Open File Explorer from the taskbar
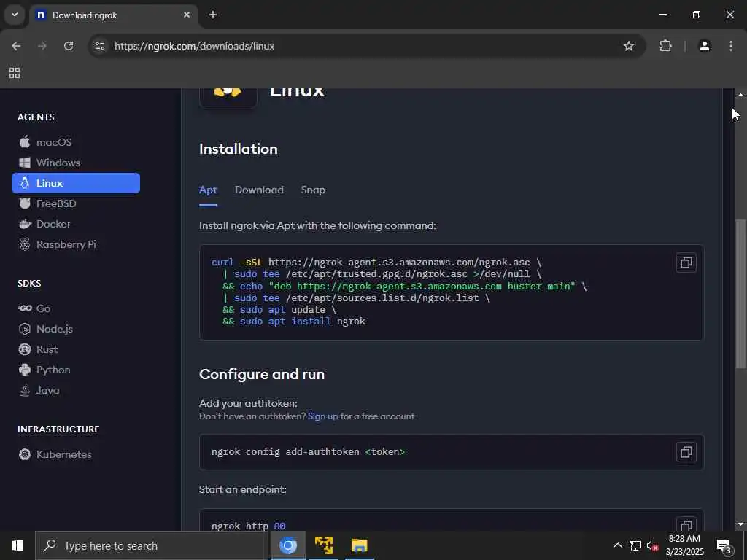 click(x=359, y=545)
